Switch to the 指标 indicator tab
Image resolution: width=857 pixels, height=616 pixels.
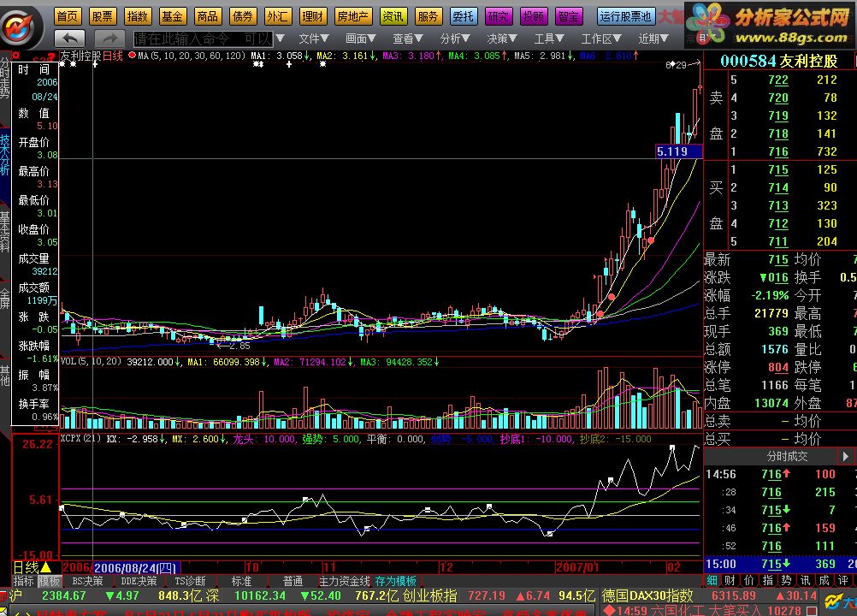click(x=23, y=581)
